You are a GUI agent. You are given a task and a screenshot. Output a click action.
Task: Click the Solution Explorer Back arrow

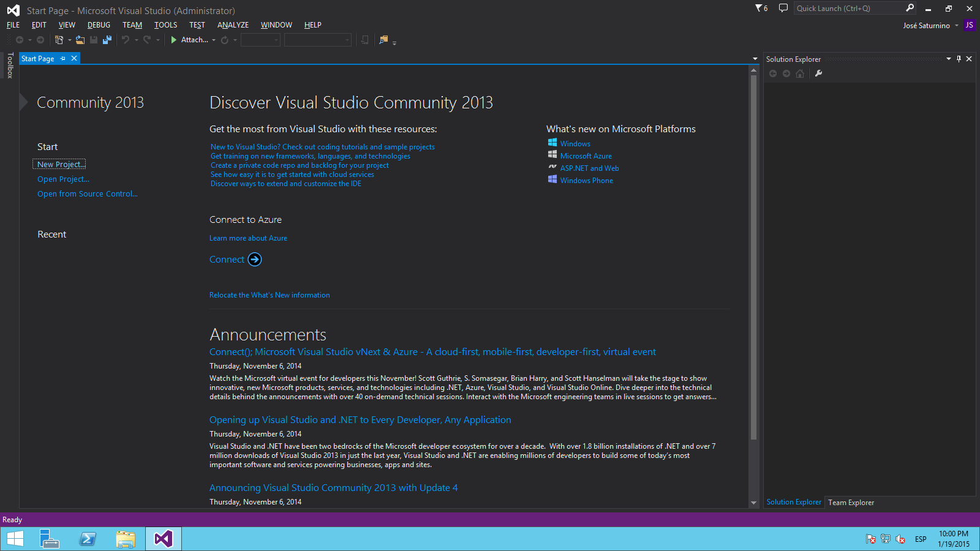pos(773,73)
